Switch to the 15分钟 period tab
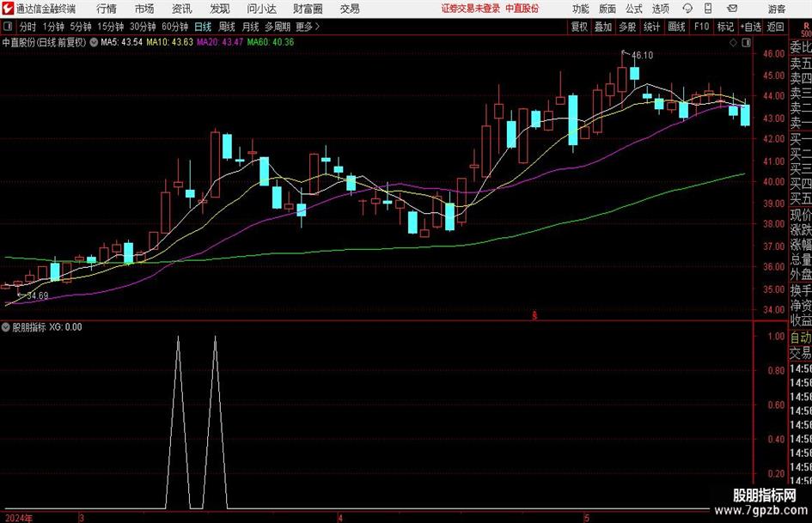Image resolution: width=812 pixels, height=523 pixels. pos(111,27)
